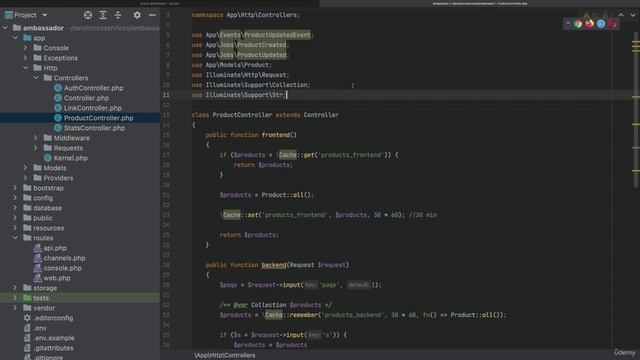Collapse the Controllers folder

pyautogui.click(x=36, y=78)
